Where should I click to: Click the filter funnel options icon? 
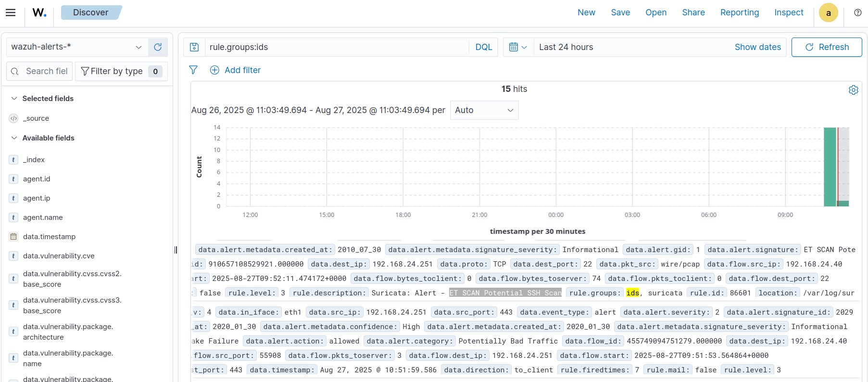click(x=193, y=70)
